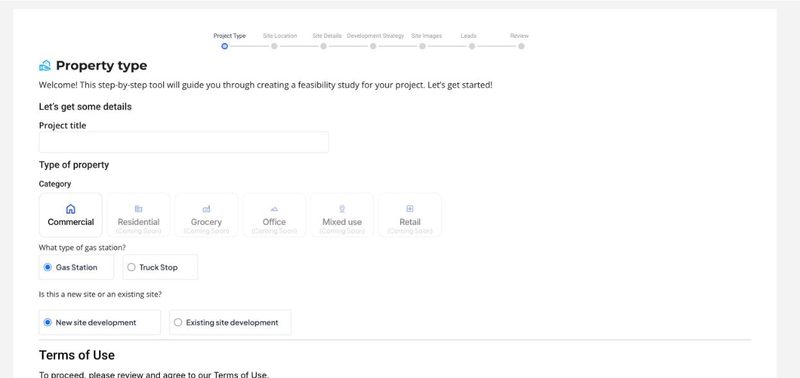This screenshot has width=800, height=378.
Task: Jump to the Site Details step dot
Action: coord(323,46)
